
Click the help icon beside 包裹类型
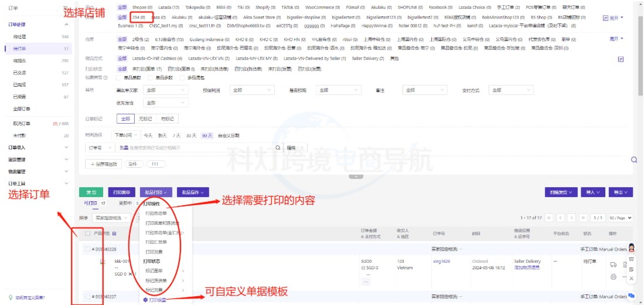pos(105,77)
